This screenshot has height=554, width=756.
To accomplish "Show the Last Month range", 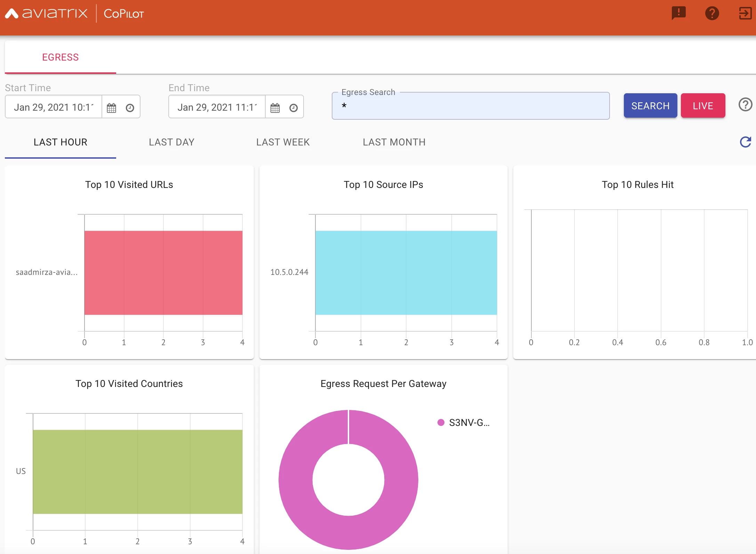I will point(394,142).
